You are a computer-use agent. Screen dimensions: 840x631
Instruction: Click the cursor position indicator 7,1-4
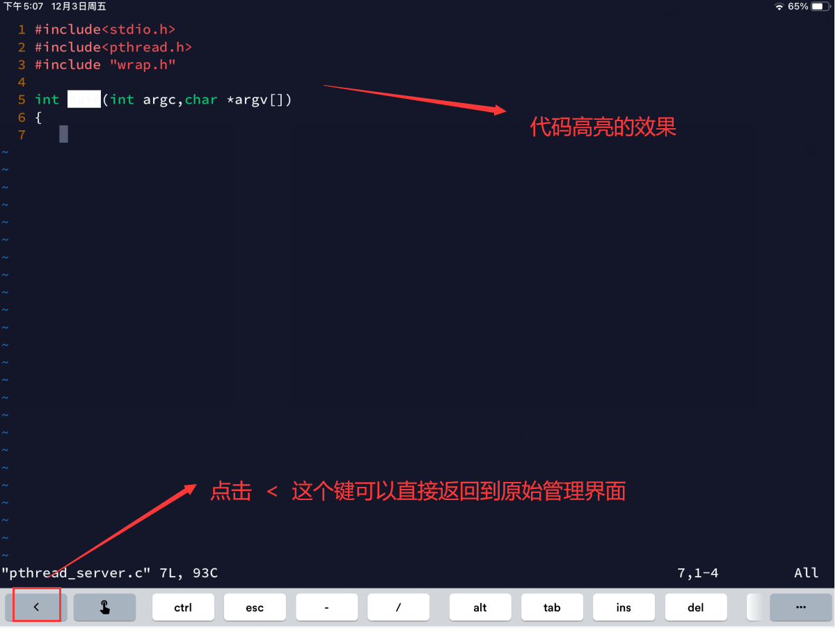pos(696,572)
